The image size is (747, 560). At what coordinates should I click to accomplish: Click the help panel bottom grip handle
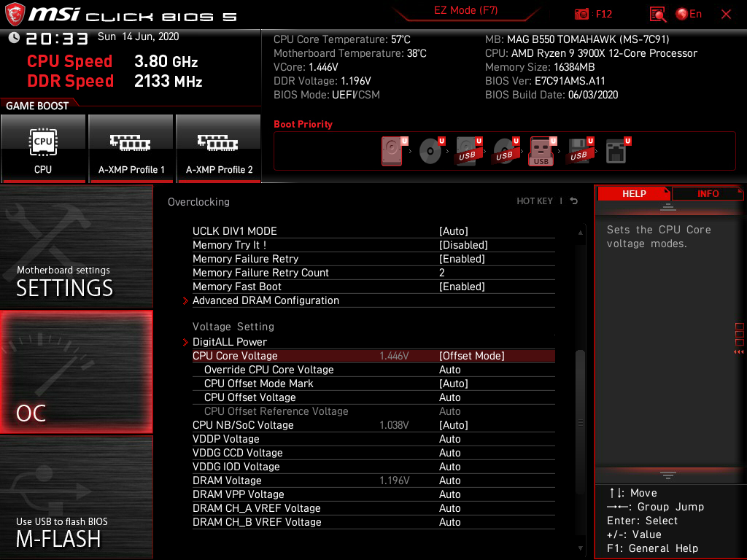(667, 475)
